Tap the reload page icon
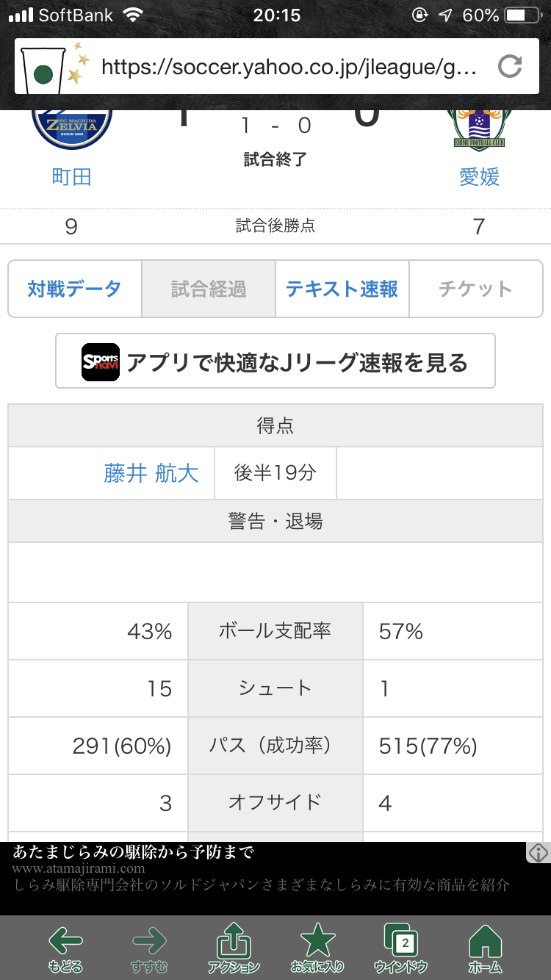 (510, 67)
